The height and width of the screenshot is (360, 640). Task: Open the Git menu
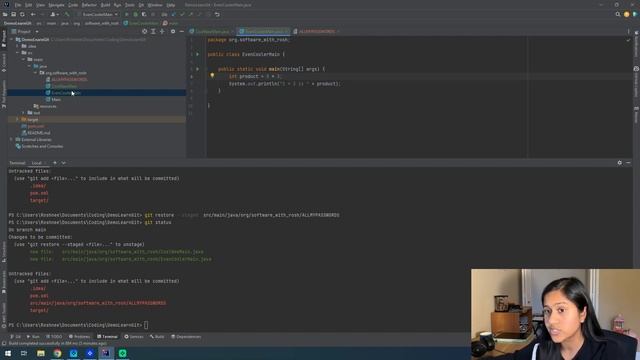(x=141, y=5)
